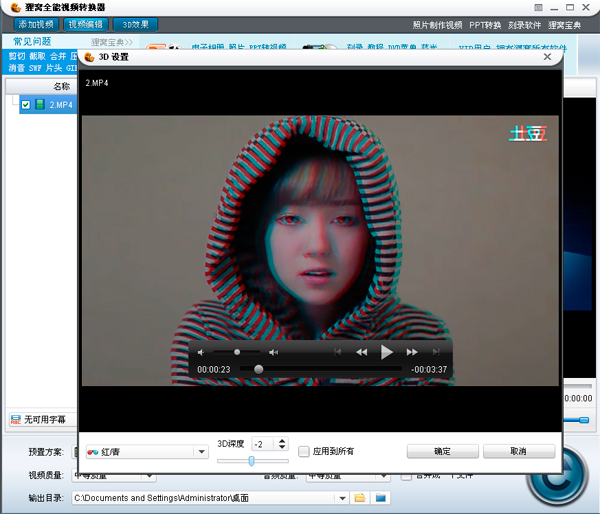Click the play button in the 3D preview

click(386, 352)
